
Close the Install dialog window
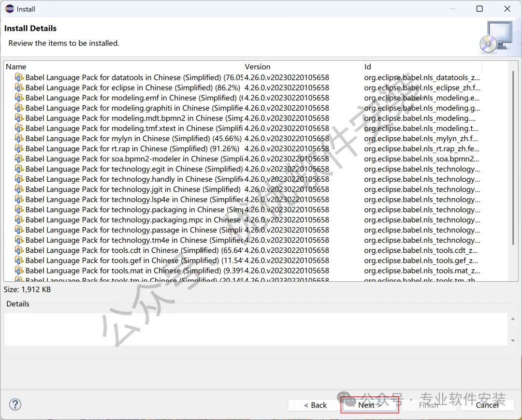point(507,9)
